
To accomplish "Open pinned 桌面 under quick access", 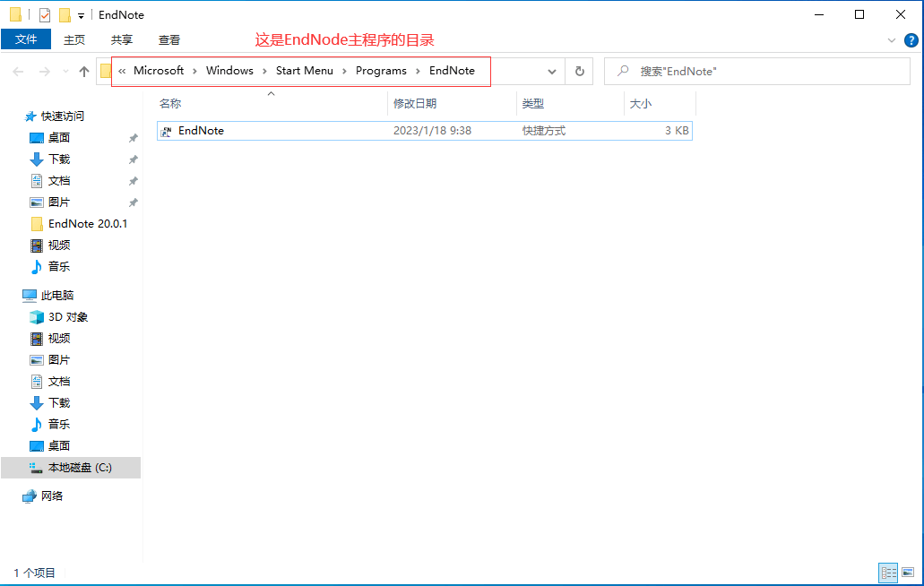I will 59,138.
